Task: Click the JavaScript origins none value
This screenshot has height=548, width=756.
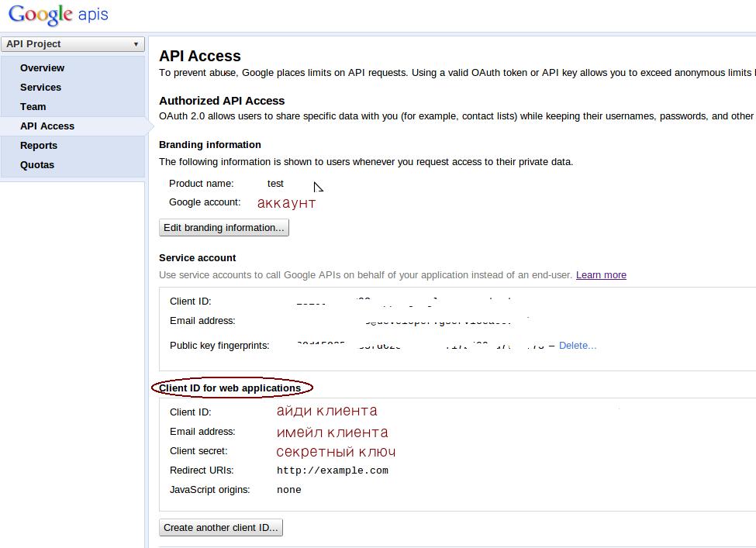Action: point(288,490)
